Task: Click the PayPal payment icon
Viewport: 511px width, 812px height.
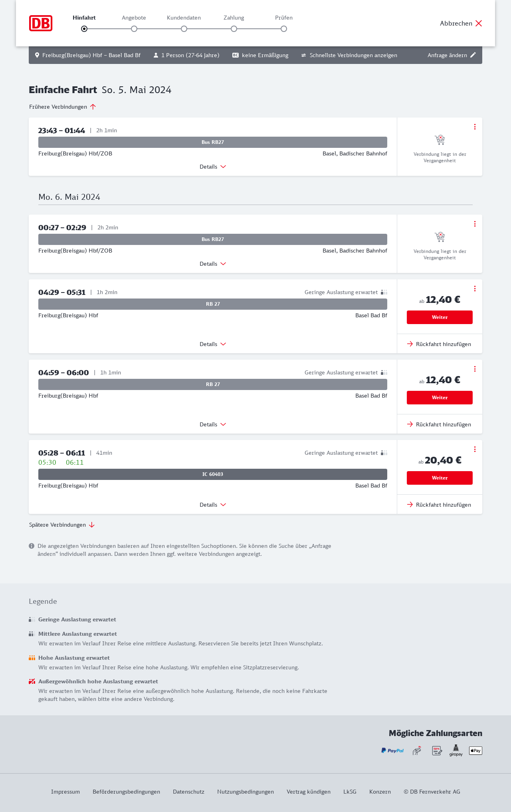Action: click(392, 750)
